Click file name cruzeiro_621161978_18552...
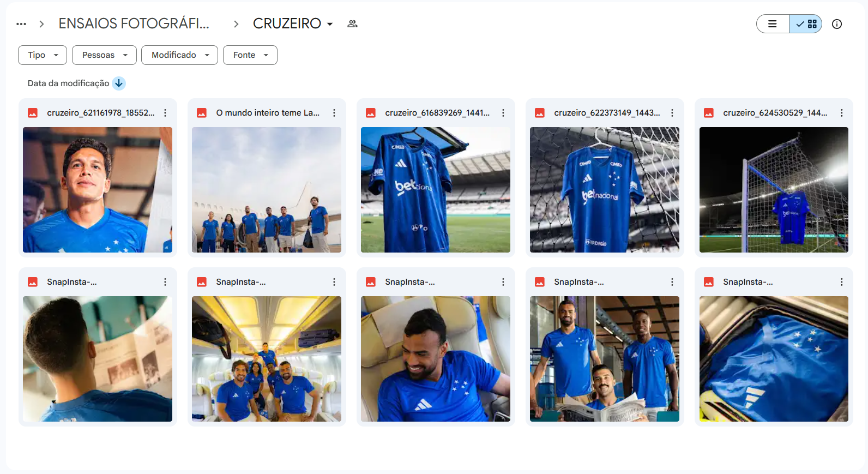The image size is (868, 474). point(101,113)
